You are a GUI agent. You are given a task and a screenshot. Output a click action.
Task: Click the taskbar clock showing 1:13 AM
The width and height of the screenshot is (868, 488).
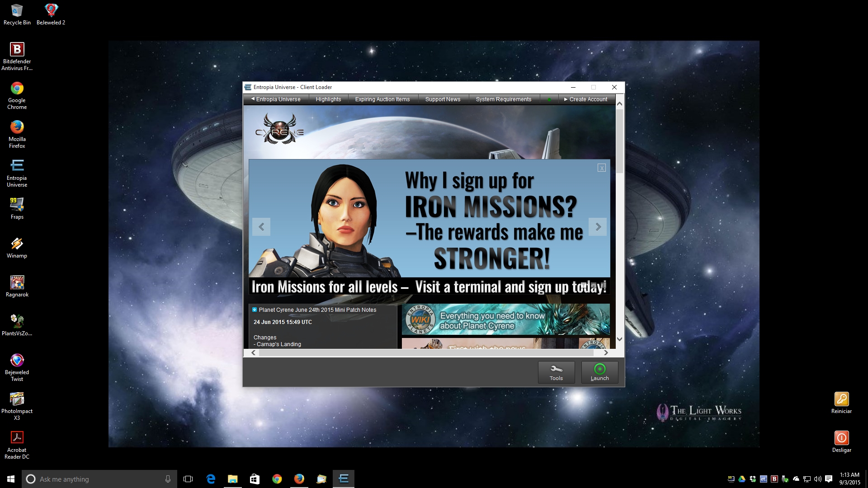849,479
